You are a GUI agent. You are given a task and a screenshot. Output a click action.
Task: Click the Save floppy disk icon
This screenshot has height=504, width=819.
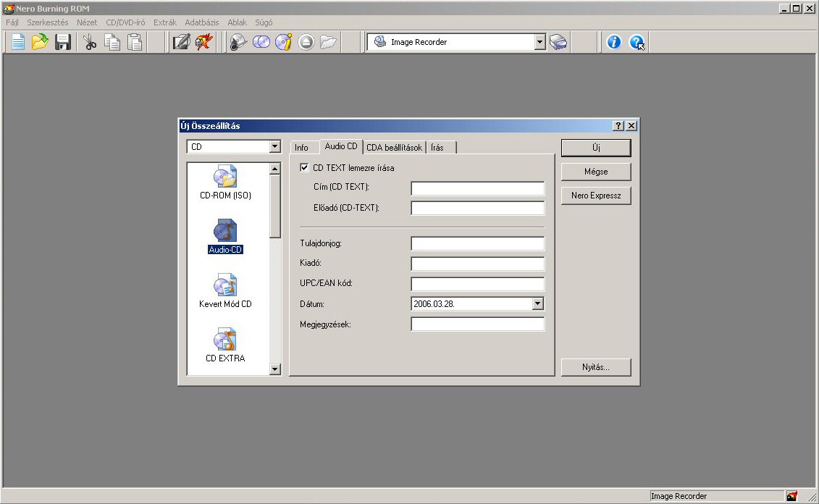click(62, 42)
